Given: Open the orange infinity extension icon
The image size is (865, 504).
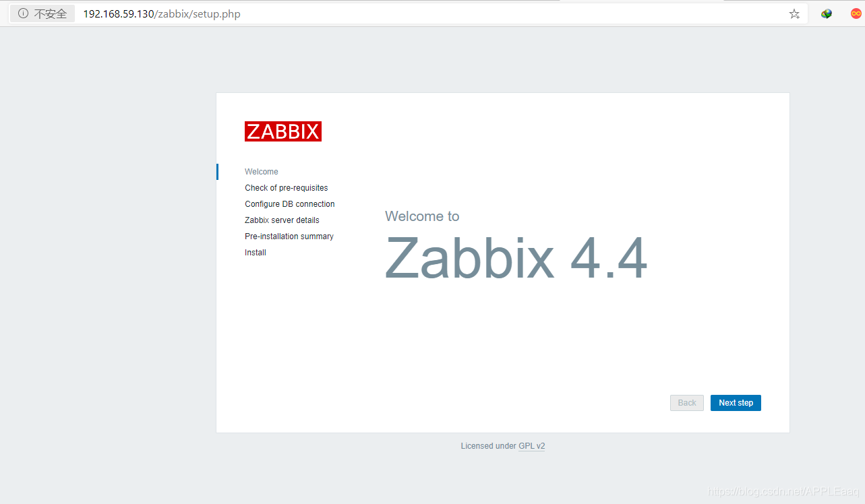Looking at the screenshot, I should [856, 13].
